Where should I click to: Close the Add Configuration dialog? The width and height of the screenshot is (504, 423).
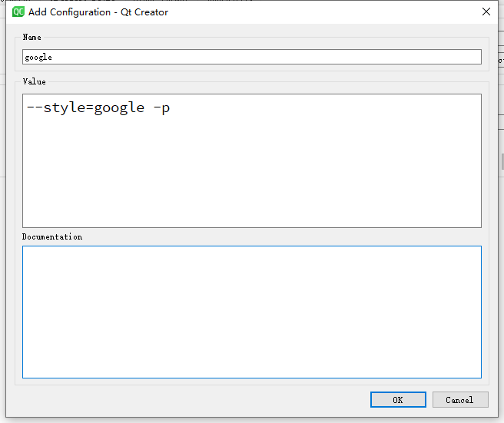486,12
